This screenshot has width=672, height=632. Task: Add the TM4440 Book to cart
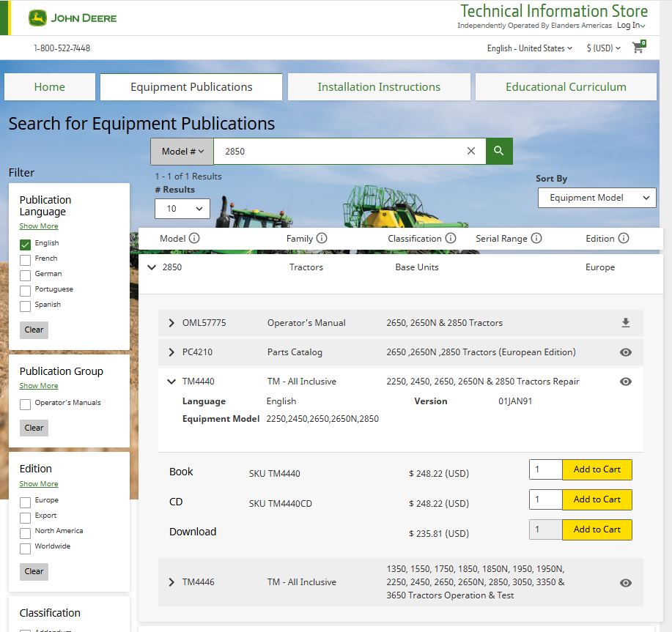(597, 469)
